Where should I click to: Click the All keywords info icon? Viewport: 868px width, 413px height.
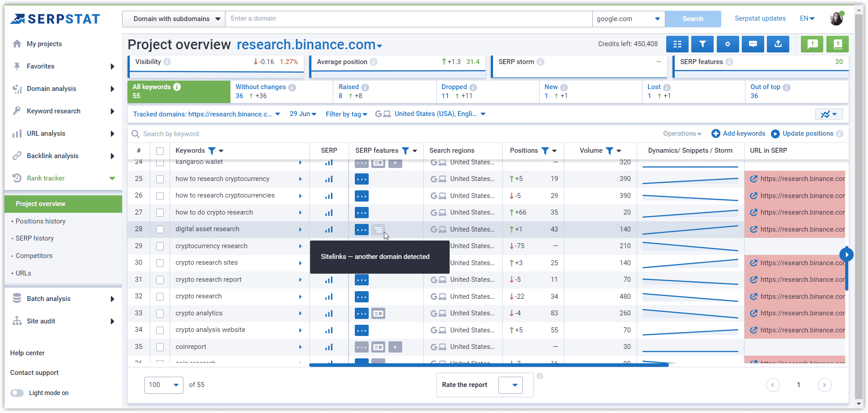[177, 87]
